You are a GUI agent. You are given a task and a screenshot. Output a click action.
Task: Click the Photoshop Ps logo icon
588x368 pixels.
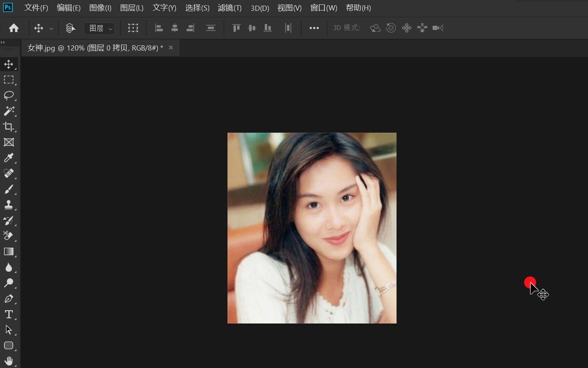point(8,7)
